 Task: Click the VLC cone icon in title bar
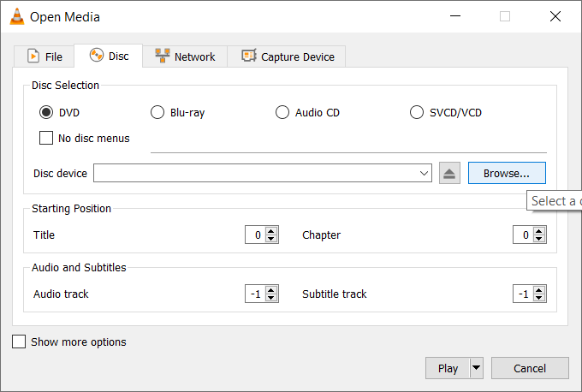(x=16, y=16)
